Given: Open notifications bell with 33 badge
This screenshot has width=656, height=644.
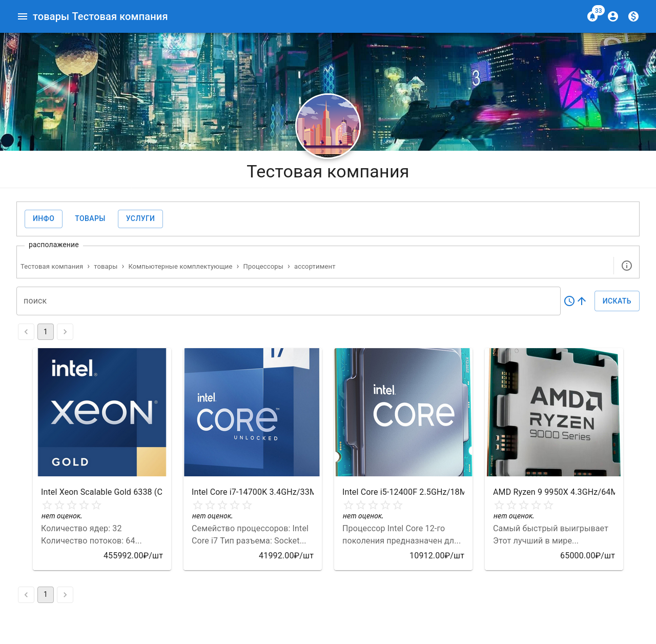Looking at the screenshot, I should pyautogui.click(x=592, y=16).
